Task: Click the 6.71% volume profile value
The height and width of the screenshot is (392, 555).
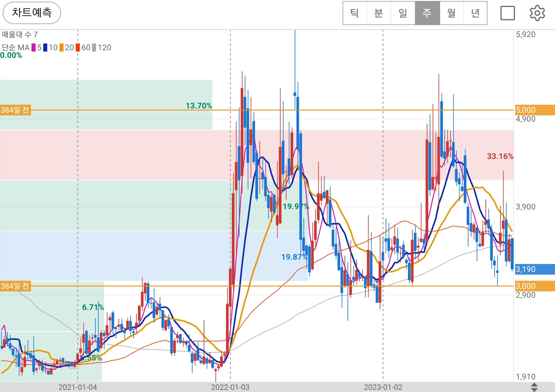Action: tap(93, 307)
